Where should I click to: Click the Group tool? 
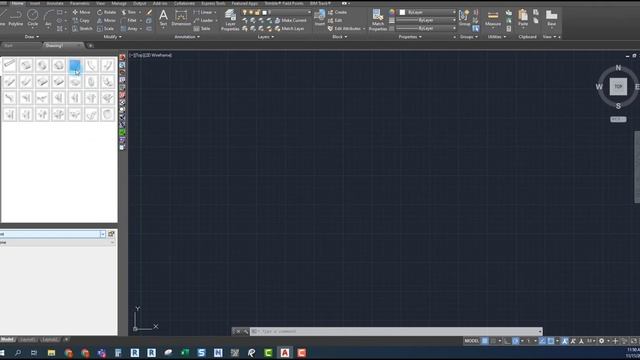tap(464, 18)
